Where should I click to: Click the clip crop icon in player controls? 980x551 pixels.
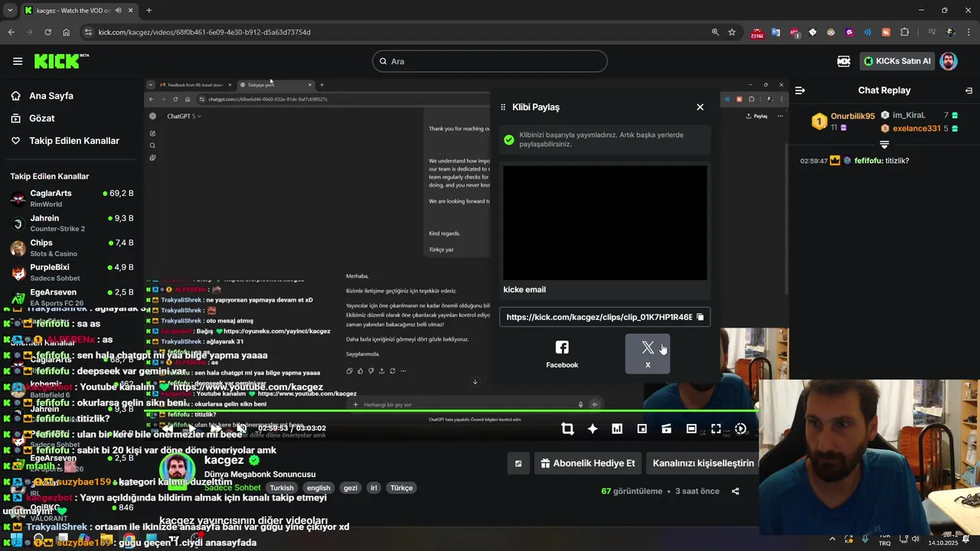click(x=567, y=429)
